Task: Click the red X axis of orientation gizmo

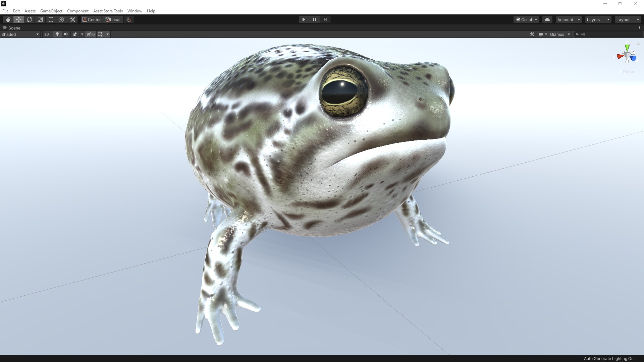Action: click(x=620, y=57)
